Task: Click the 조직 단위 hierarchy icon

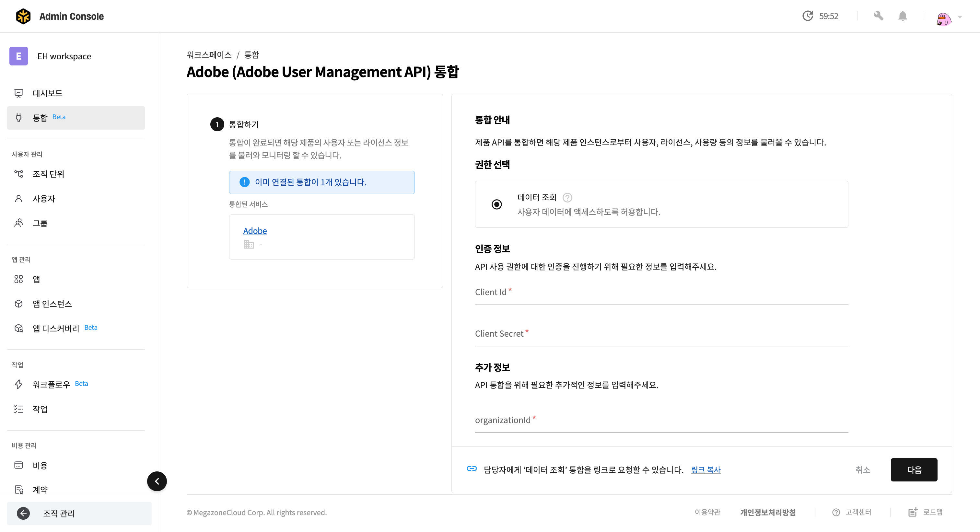Action: click(x=19, y=174)
